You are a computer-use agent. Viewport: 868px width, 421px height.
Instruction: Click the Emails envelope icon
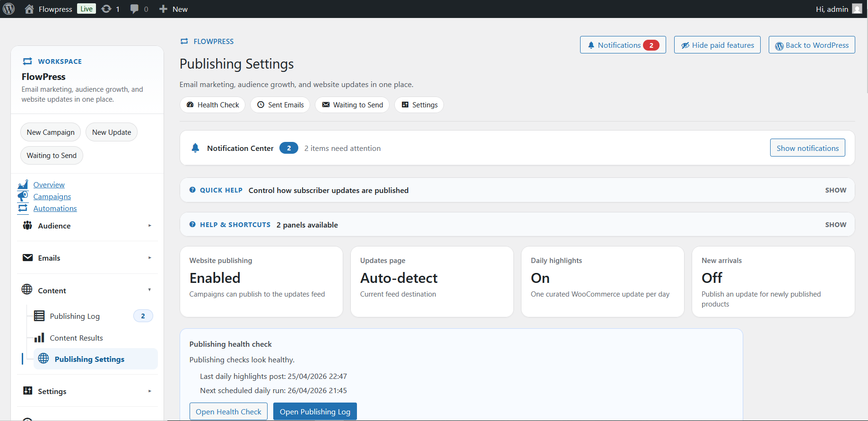[x=28, y=258]
